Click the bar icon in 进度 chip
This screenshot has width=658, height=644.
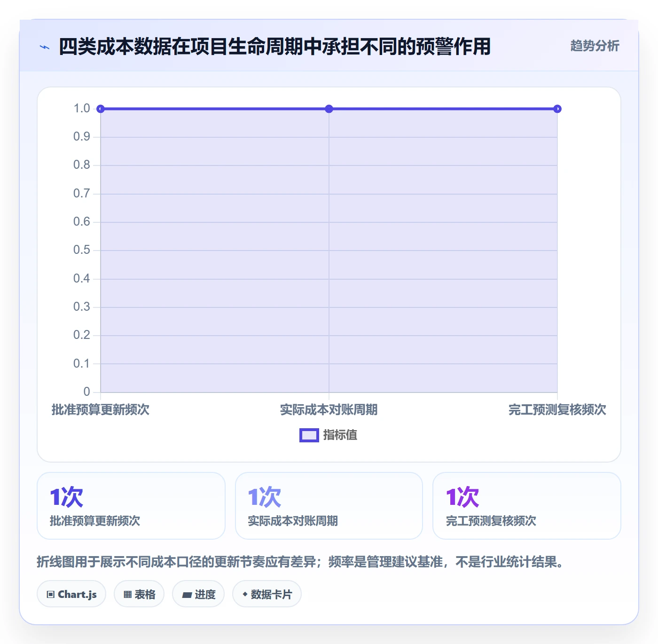click(187, 595)
